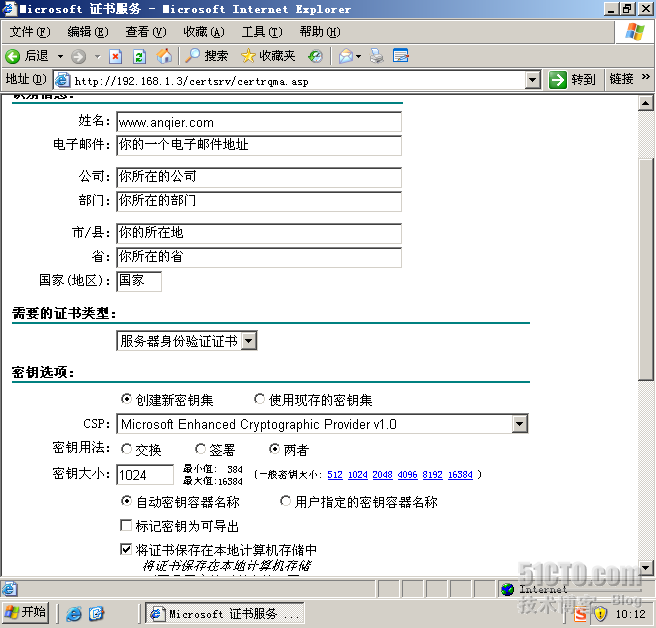Click the 1024 key size link
The width and height of the screenshot is (656, 628).
pyautogui.click(x=358, y=474)
